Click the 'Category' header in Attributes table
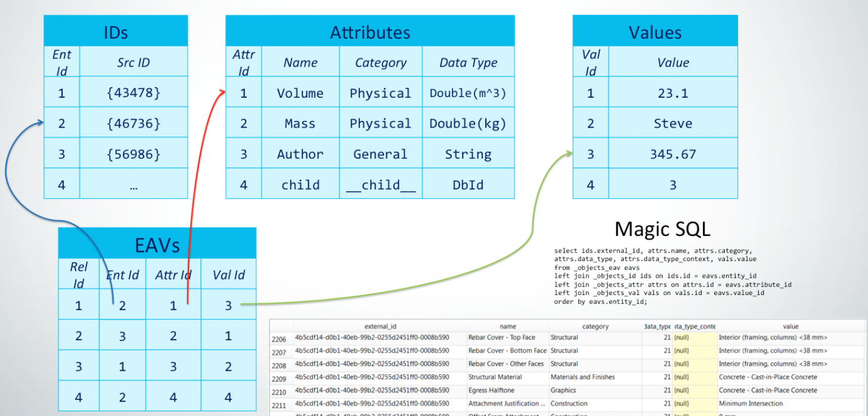Image resolution: width=868 pixels, height=416 pixels. [x=380, y=63]
